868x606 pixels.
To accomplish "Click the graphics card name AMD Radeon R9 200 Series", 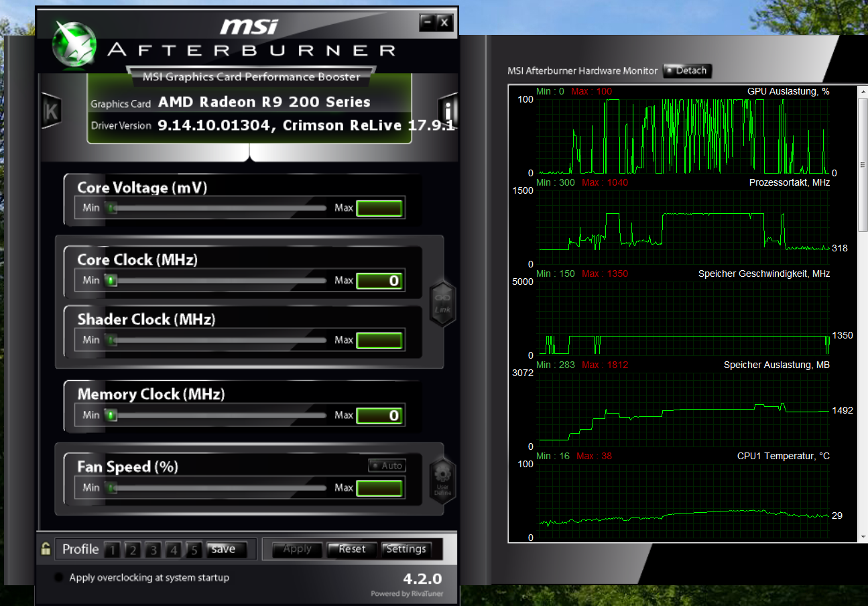I will tap(264, 102).
